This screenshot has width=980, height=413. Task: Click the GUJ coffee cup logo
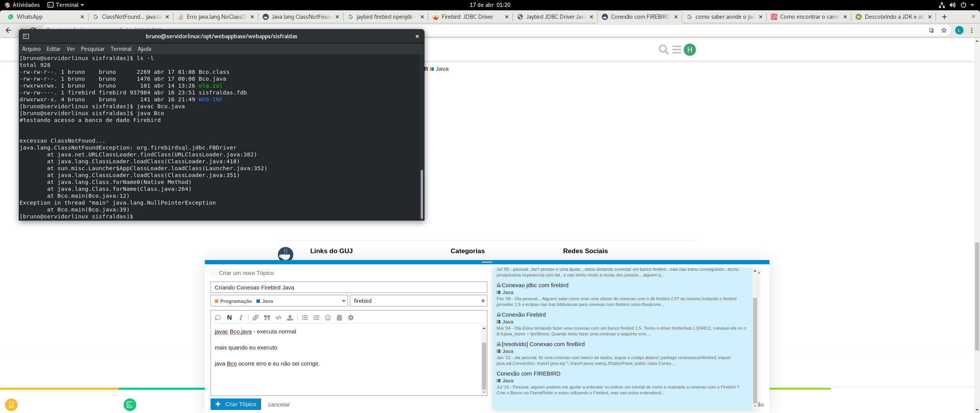point(286,254)
